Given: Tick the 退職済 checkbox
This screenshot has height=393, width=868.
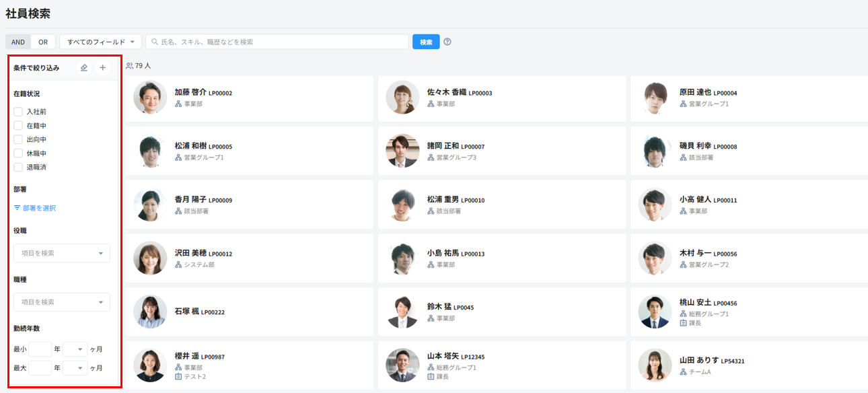Looking at the screenshot, I should point(18,167).
